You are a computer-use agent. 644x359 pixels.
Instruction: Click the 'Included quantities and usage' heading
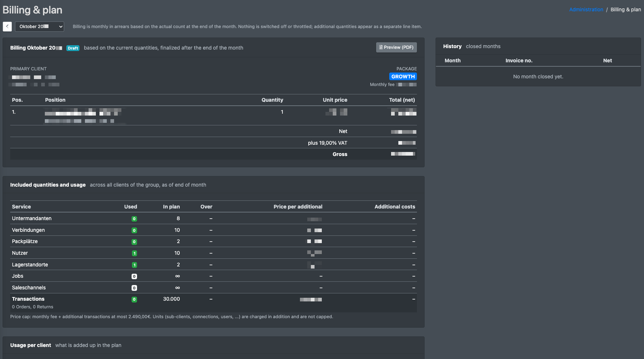[x=48, y=185]
